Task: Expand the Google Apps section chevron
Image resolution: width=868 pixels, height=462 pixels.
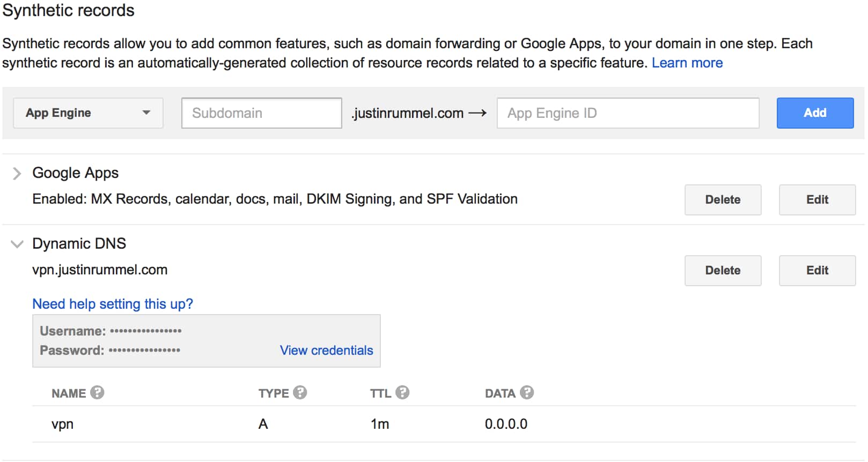Action: click(17, 174)
